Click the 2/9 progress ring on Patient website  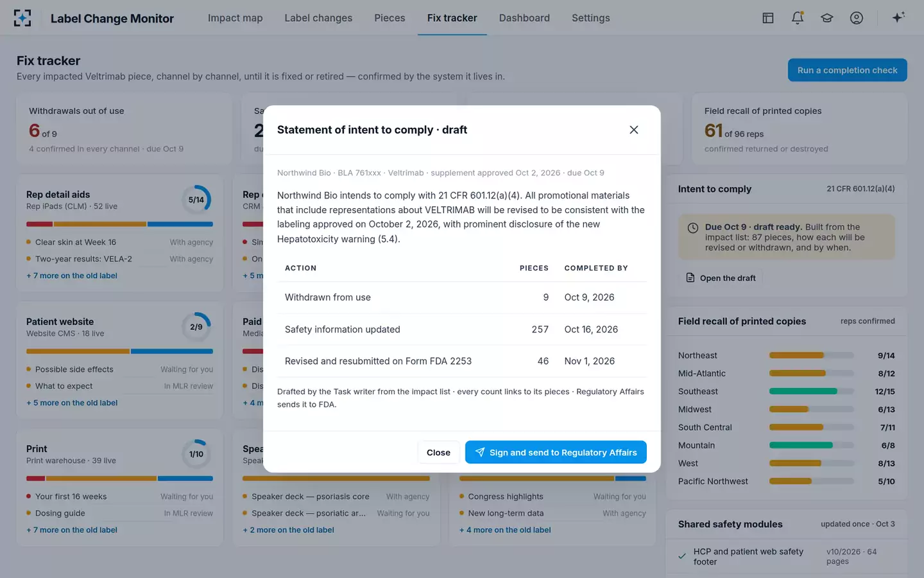196,327
